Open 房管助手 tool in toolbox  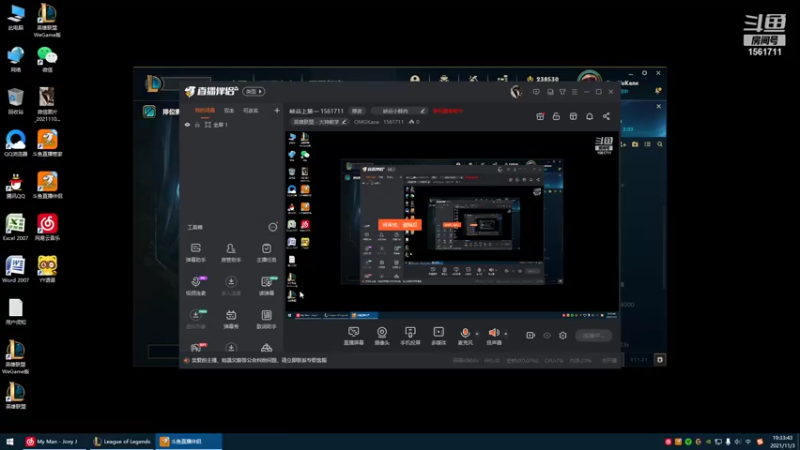click(231, 253)
